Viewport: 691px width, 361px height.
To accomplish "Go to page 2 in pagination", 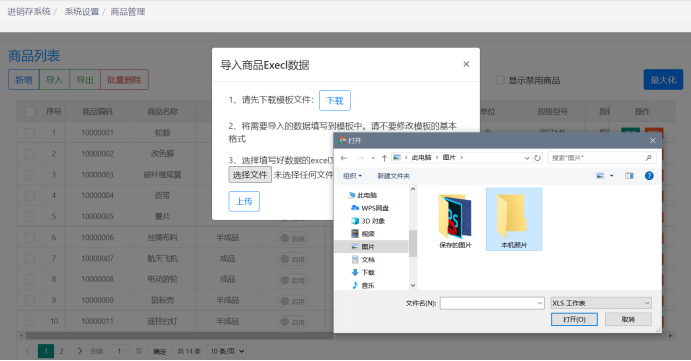I will (61, 351).
